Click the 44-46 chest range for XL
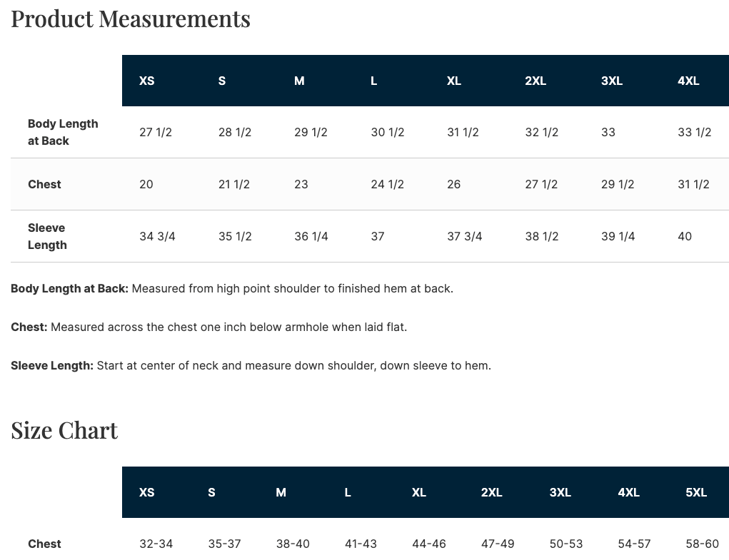The height and width of the screenshot is (560, 729). pos(428,544)
